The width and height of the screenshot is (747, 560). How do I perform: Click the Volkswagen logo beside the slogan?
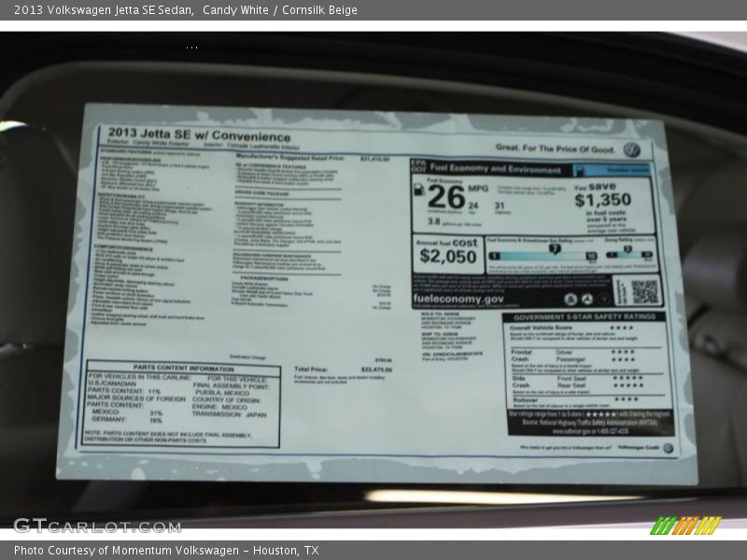pyautogui.click(x=632, y=150)
